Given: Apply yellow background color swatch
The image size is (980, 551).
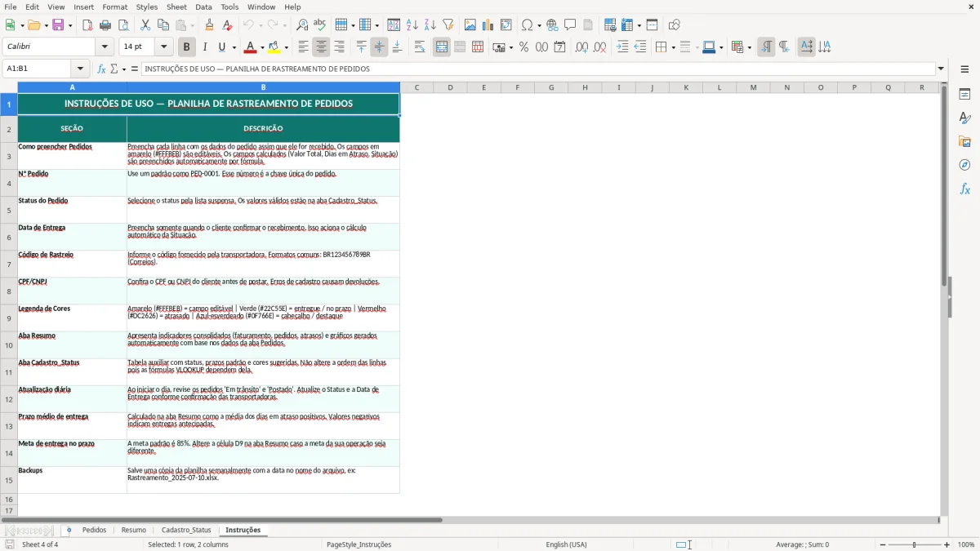Looking at the screenshot, I should (274, 47).
